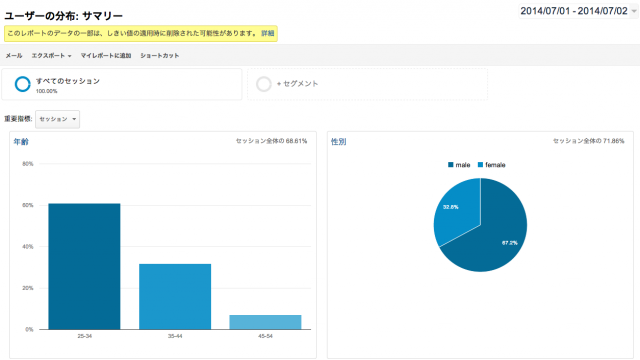Click the セッション全体の 68.61% text
640x360 pixels.
271,141
